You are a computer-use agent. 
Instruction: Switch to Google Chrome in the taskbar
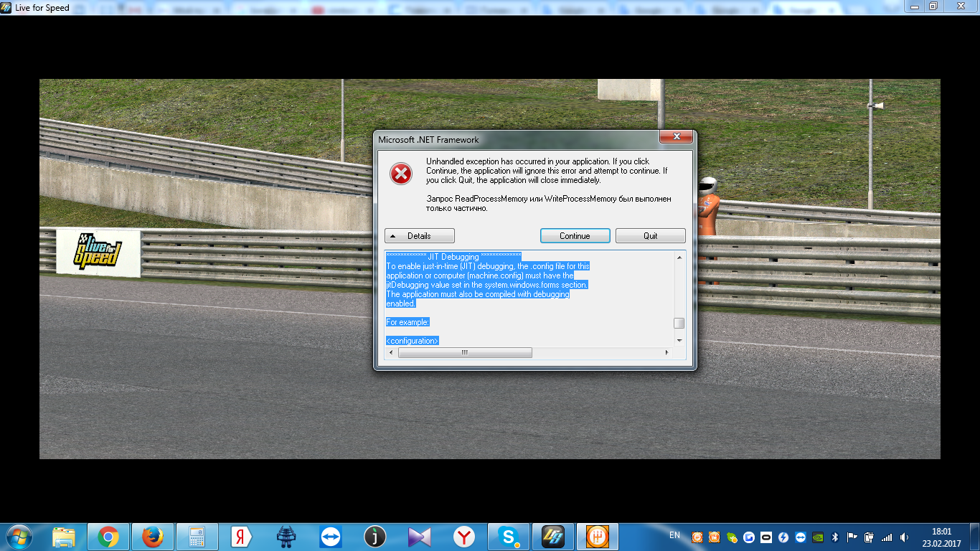(x=108, y=537)
